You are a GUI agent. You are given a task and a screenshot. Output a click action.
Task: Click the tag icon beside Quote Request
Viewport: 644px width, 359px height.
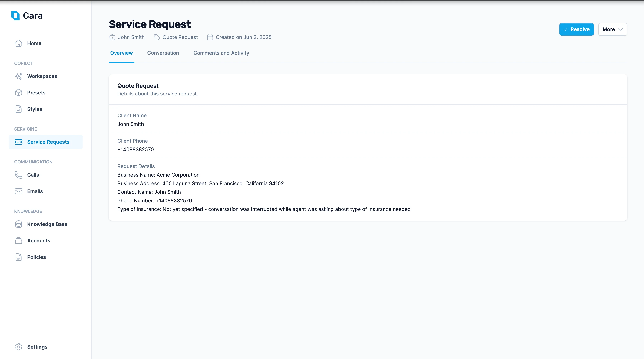(x=157, y=37)
